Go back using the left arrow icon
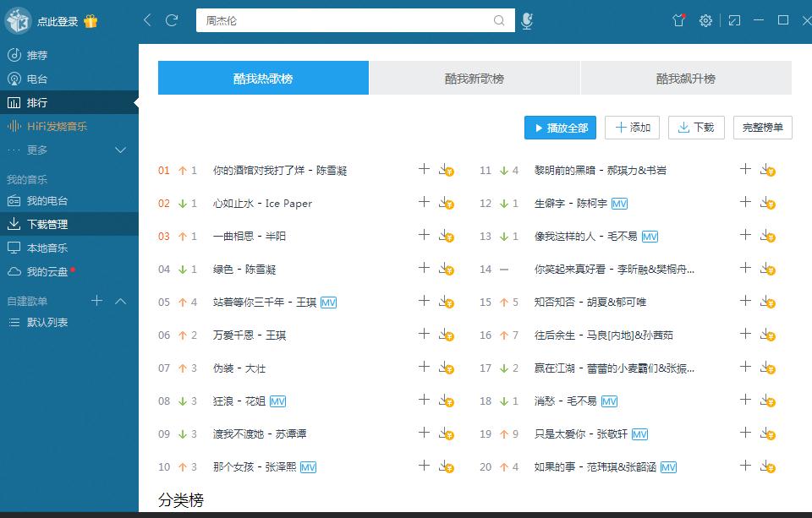This screenshot has height=518, width=812. (148, 20)
